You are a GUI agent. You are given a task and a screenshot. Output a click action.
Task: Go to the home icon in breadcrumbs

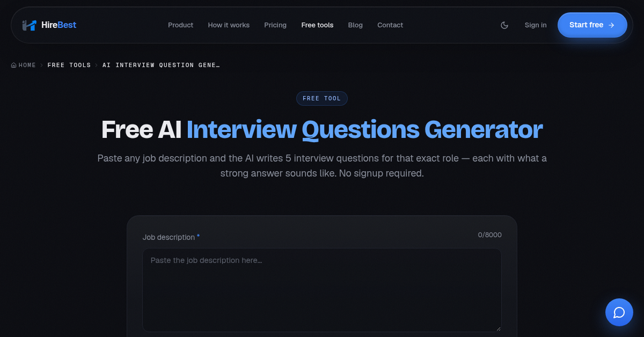click(14, 65)
